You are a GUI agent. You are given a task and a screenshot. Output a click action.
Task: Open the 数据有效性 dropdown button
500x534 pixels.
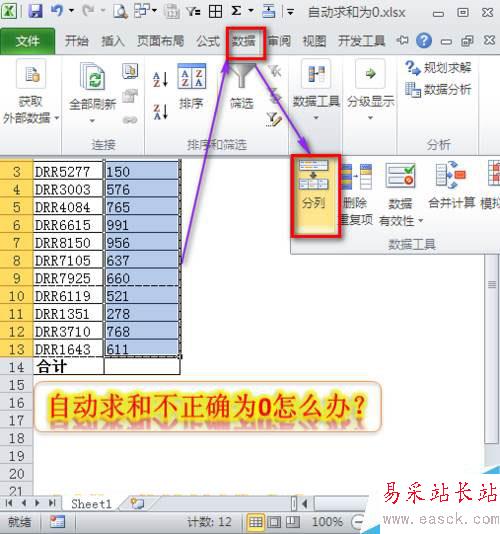pyautogui.click(x=401, y=195)
